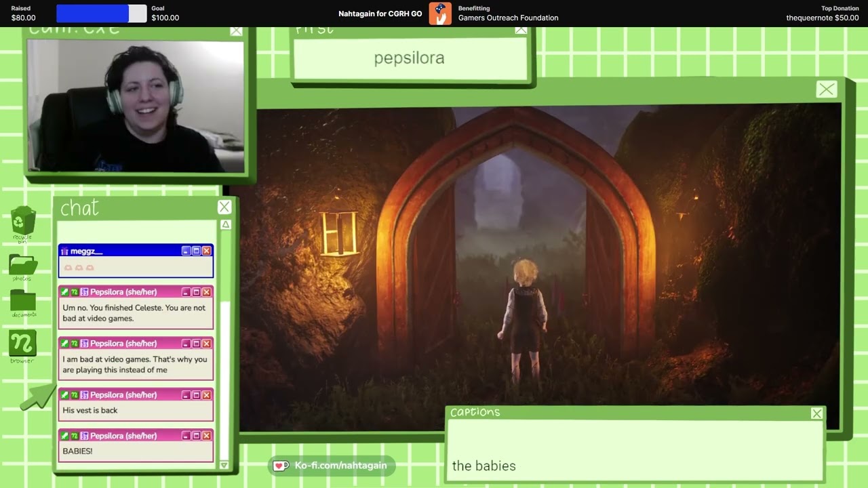The height and width of the screenshot is (488, 868).
Task: Click the webcam video feed
Action: [x=136, y=106]
